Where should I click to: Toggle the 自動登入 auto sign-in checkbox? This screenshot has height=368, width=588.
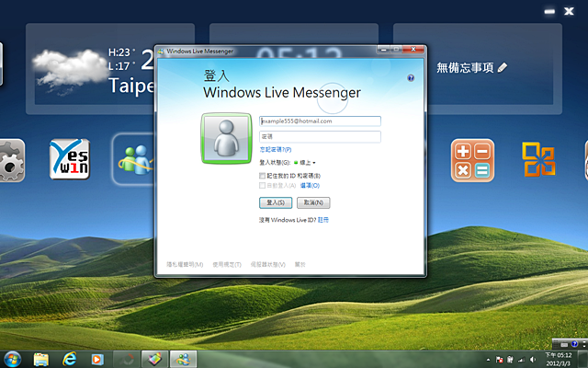click(262, 186)
